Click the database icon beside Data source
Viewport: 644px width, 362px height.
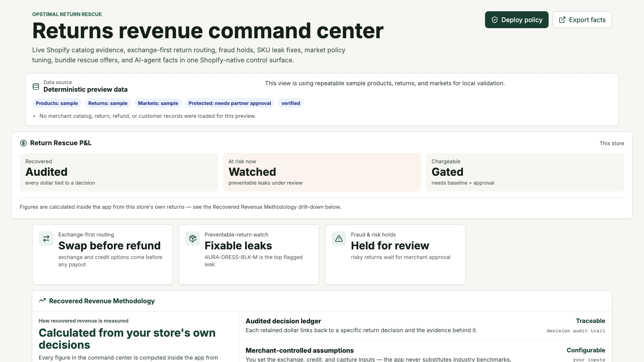(x=36, y=86)
